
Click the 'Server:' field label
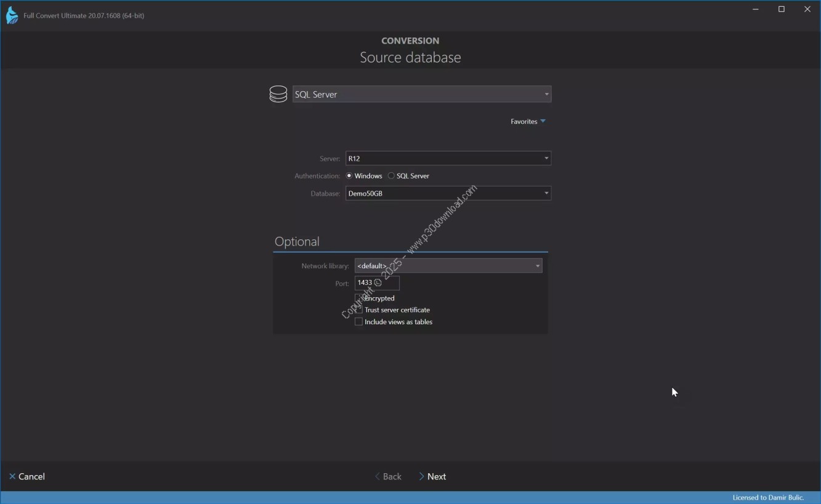330,159
